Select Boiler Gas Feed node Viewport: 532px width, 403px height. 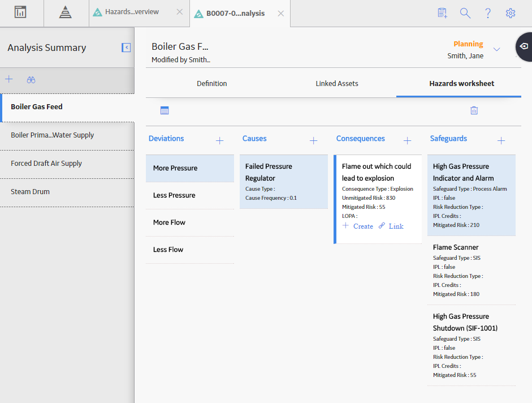pos(67,107)
